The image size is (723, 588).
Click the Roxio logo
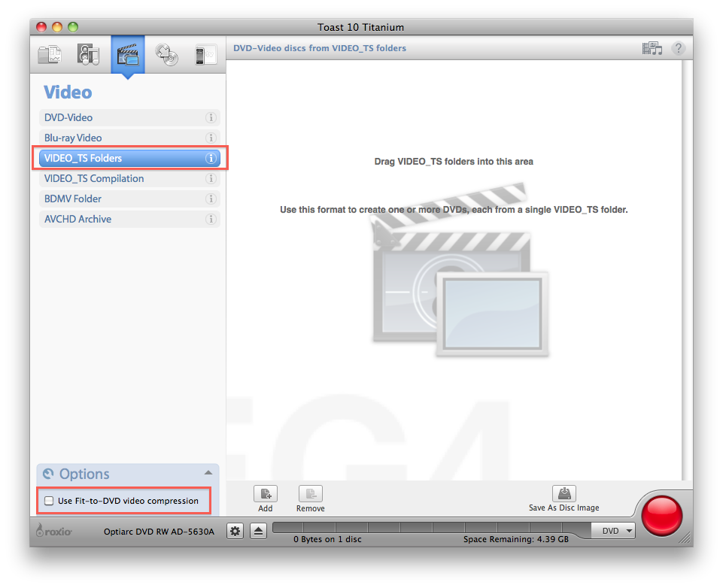[54, 531]
